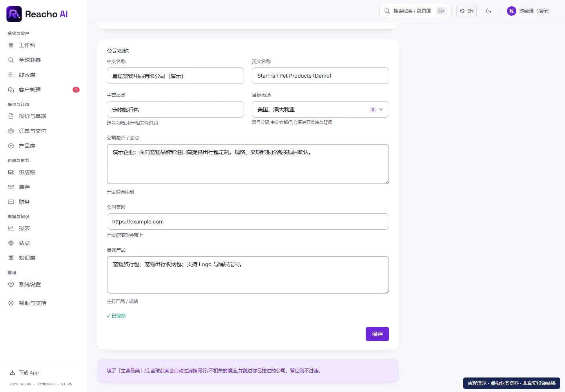The width and height of the screenshot is (565, 392).
Task: Open 帮助与支持 link
Action: (44, 303)
